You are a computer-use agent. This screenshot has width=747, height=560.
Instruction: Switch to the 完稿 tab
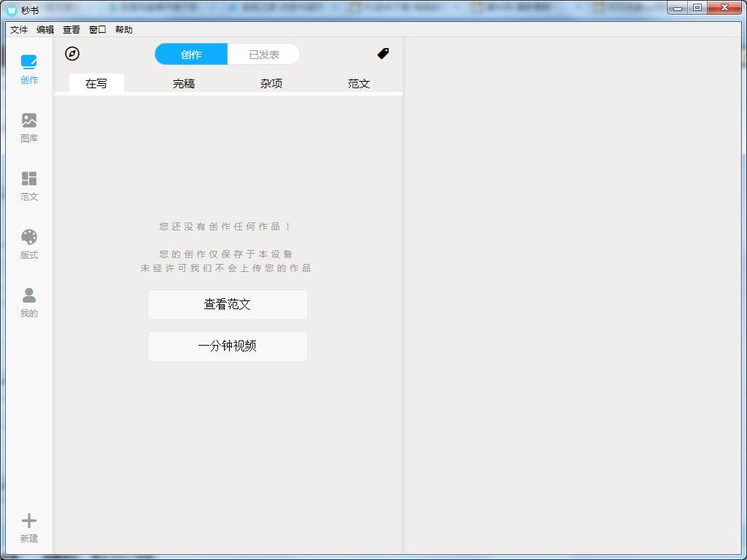[184, 84]
